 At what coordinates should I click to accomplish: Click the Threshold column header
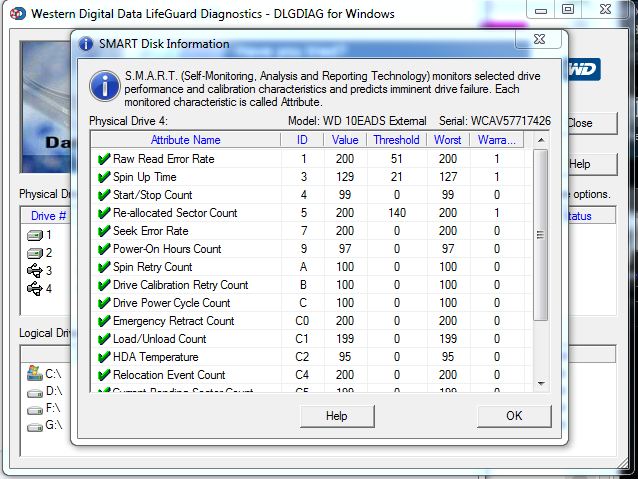(x=397, y=140)
